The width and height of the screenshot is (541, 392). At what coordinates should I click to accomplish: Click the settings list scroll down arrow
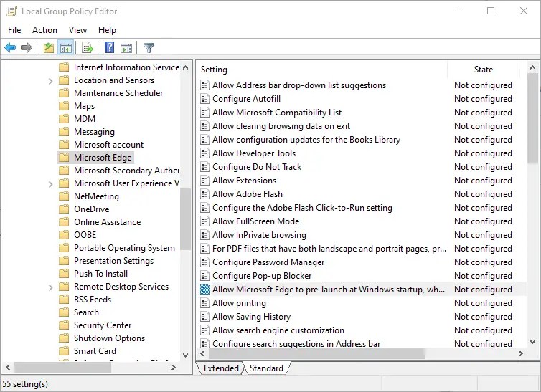tap(532, 342)
